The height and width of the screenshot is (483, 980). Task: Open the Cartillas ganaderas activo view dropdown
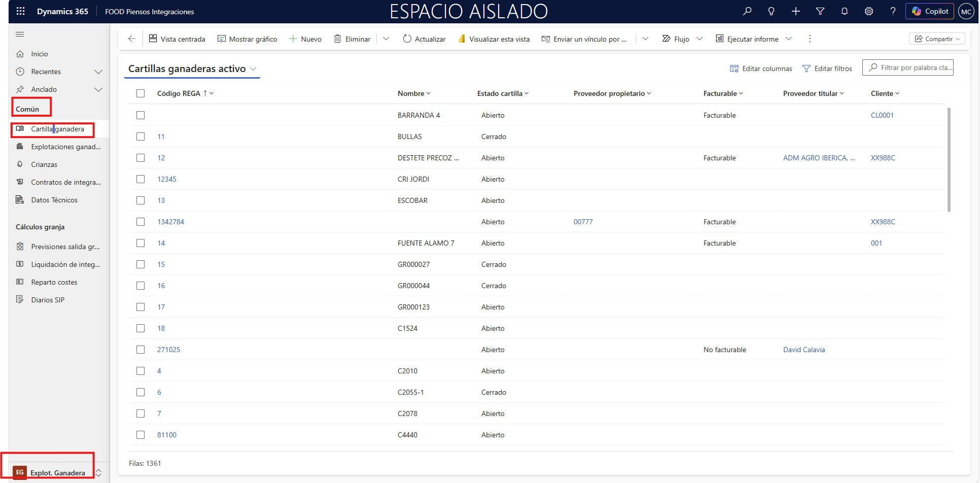pyautogui.click(x=253, y=69)
